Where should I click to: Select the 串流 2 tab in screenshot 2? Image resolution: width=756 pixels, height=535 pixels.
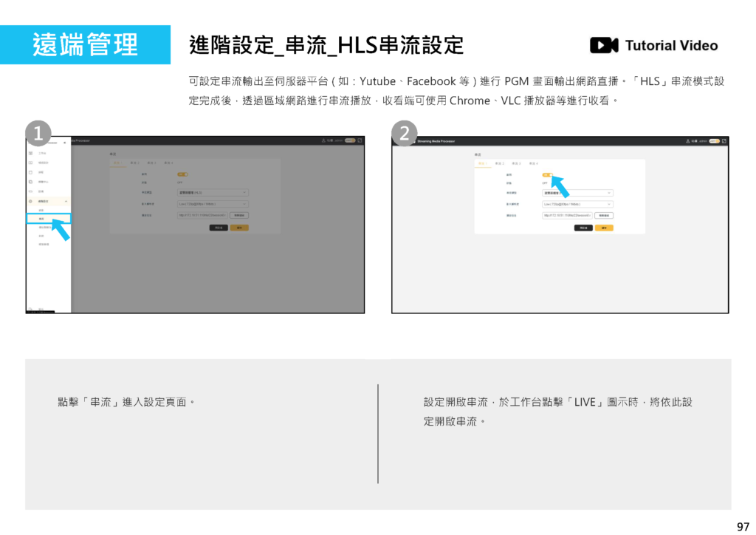point(499,163)
